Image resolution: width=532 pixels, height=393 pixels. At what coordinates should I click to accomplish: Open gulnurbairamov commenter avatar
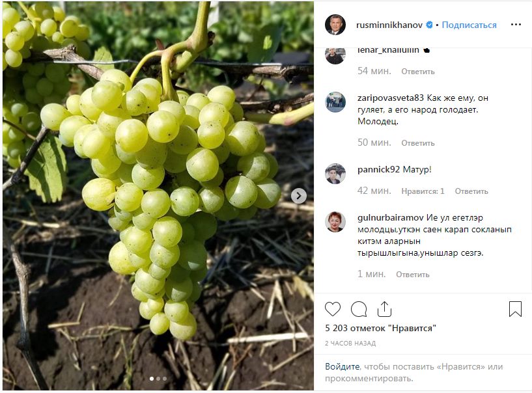tap(335, 222)
